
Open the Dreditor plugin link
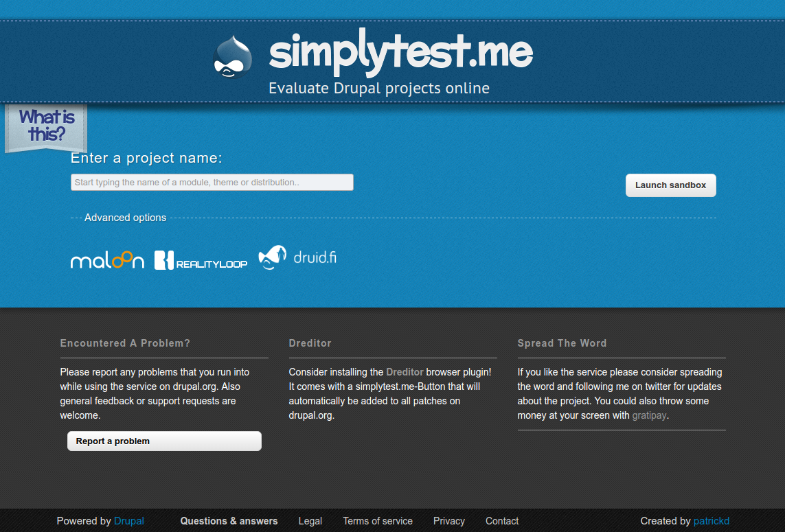point(405,372)
